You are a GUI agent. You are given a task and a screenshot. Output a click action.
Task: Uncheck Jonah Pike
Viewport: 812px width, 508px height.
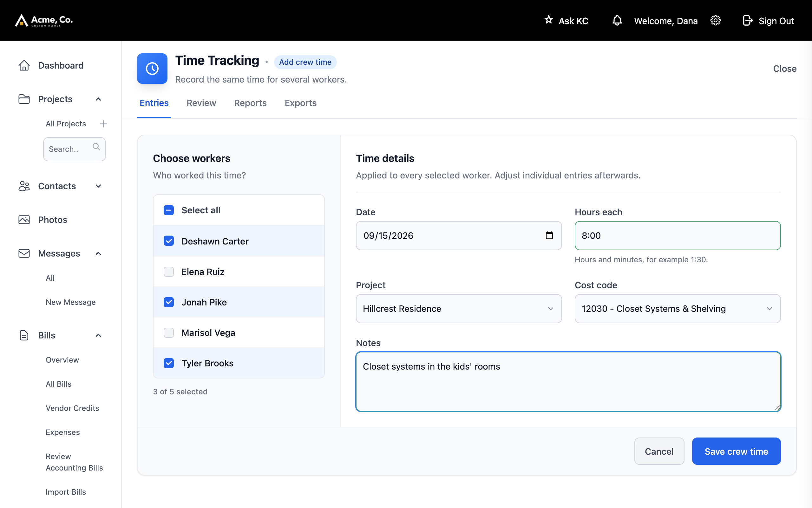[x=168, y=302]
